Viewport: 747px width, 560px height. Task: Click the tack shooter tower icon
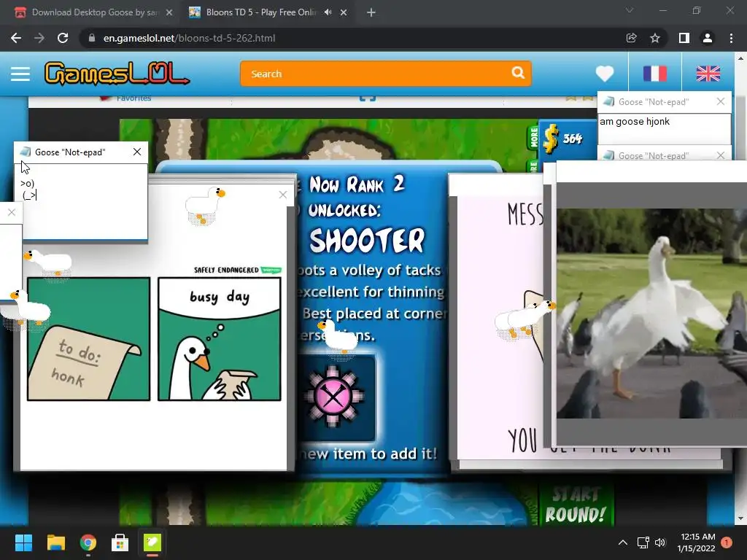click(x=333, y=397)
